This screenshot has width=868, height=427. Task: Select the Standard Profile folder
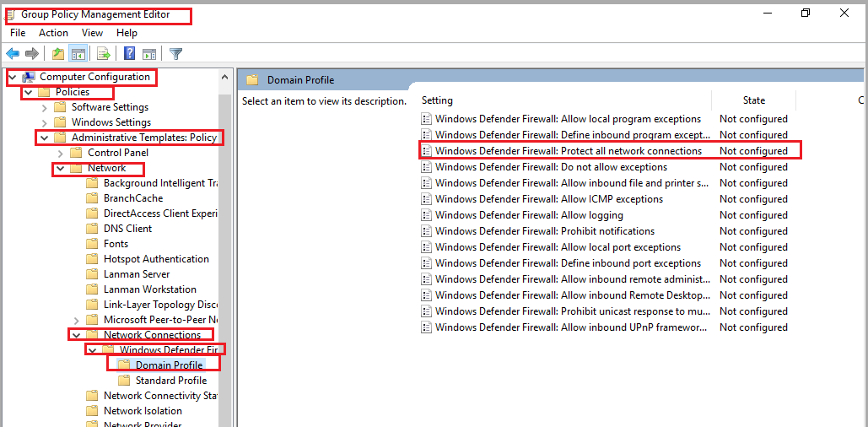pos(170,381)
